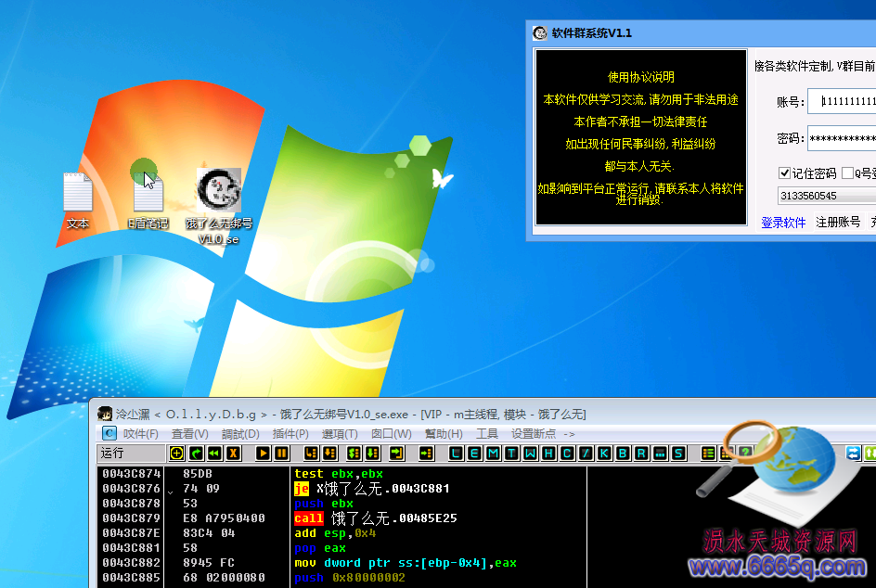Open the Log window with L button

tap(456, 453)
